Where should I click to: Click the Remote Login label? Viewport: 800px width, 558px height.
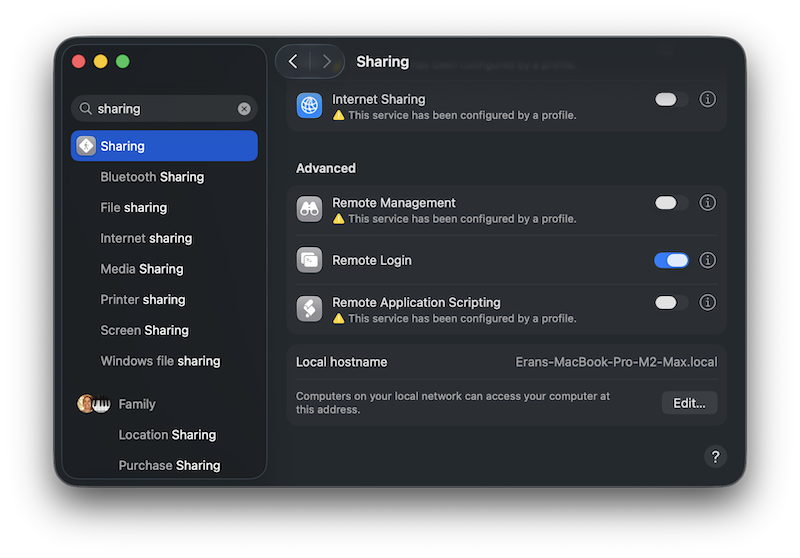pos(371,260)
